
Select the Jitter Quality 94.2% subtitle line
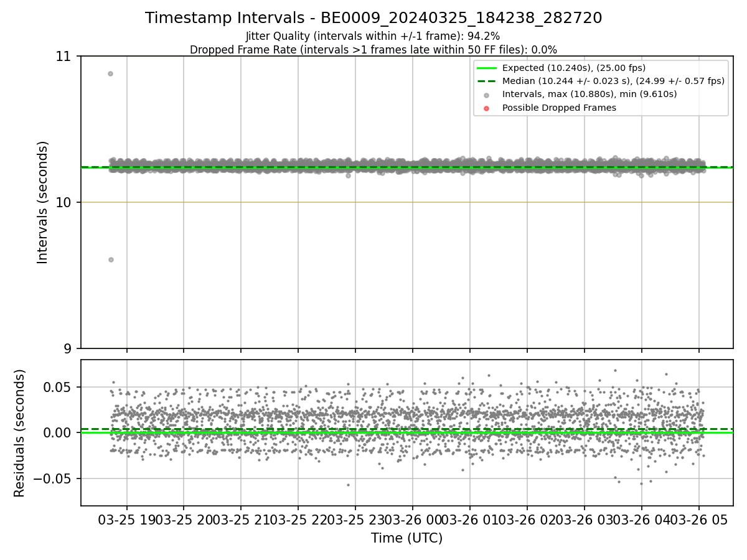pos(373,36)
